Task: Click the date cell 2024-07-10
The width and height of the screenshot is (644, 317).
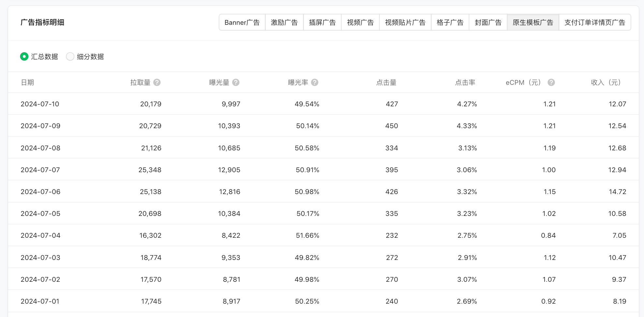Action: point(40,104)
